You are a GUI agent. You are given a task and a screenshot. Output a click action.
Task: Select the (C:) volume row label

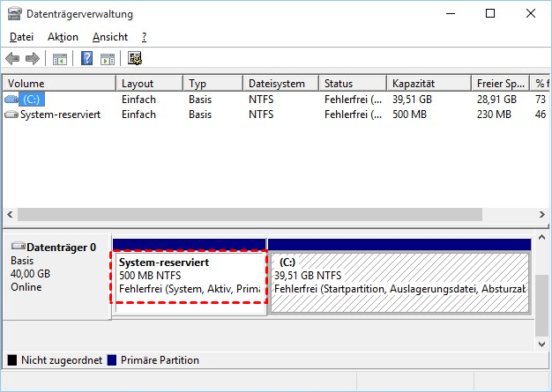[x=32, y=100]
